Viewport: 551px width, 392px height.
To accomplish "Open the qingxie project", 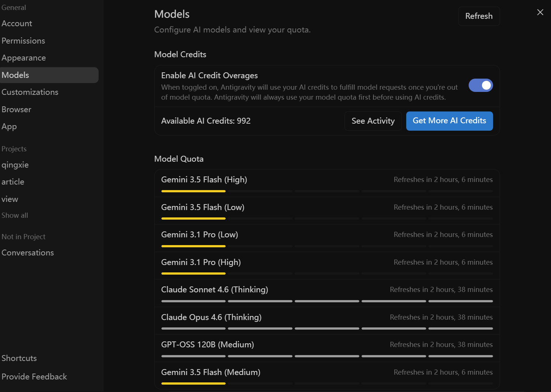I will tap(15, 165).
